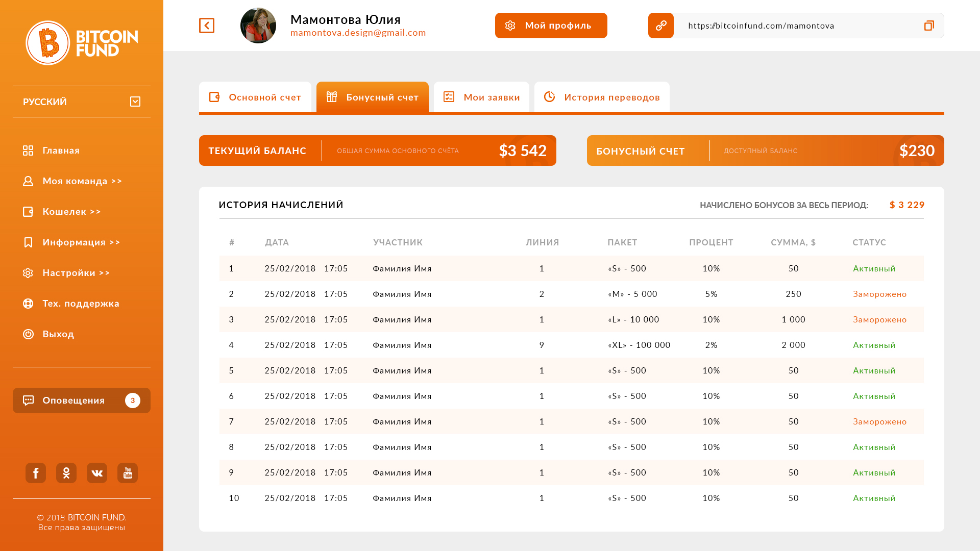Click the ДАТА column header
The image size is (980, 551).
click(x=277, y=242)
